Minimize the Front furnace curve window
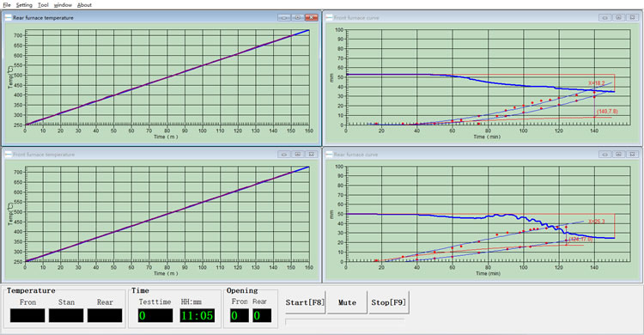Screen dimensions: 644x335 pyautogui.click(x=605, y=18)
